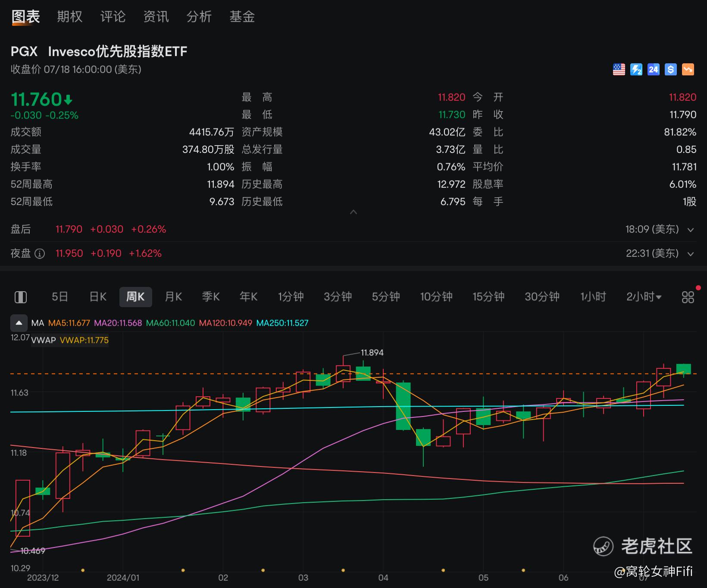The image size is (707, 588).
Task: Select the 3分钟 interval
Action: click(338, 297)
